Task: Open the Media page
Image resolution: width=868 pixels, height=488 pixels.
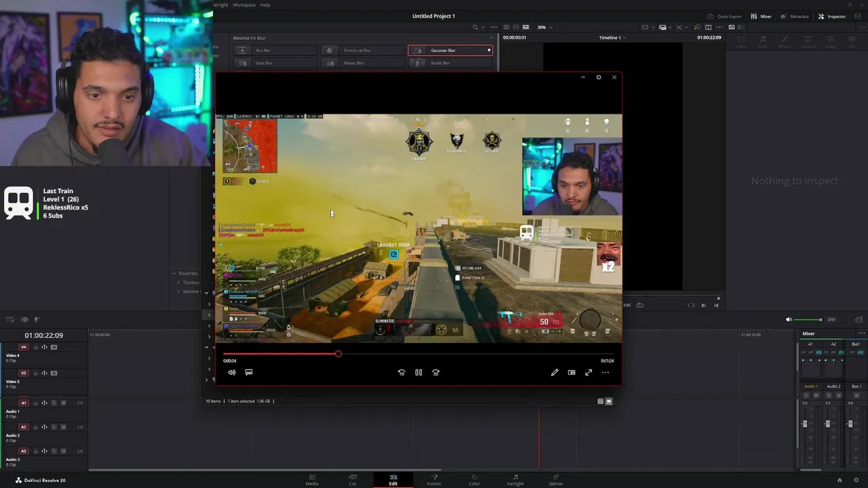Action: click(312, 480)
